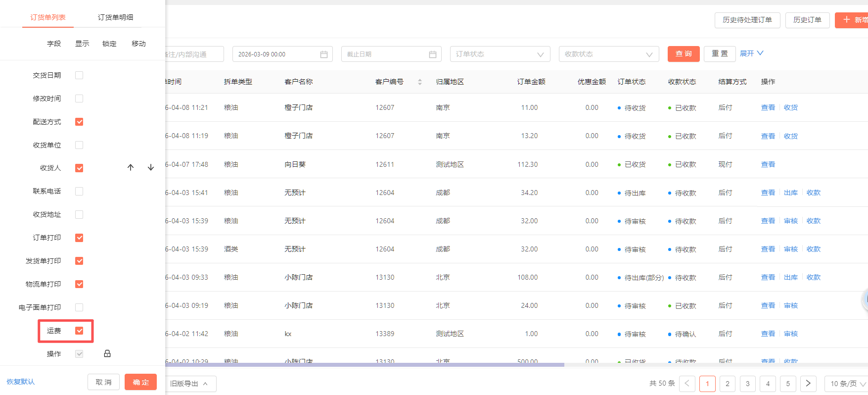
Task: Open calendar icon in start date field
Action: coord(324,54)
